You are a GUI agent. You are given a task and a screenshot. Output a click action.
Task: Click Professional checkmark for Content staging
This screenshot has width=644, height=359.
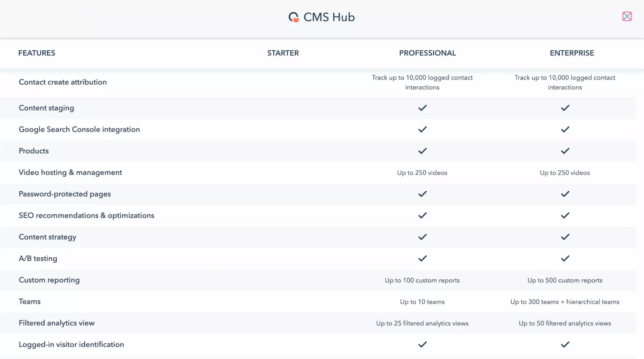click(422, 108)
